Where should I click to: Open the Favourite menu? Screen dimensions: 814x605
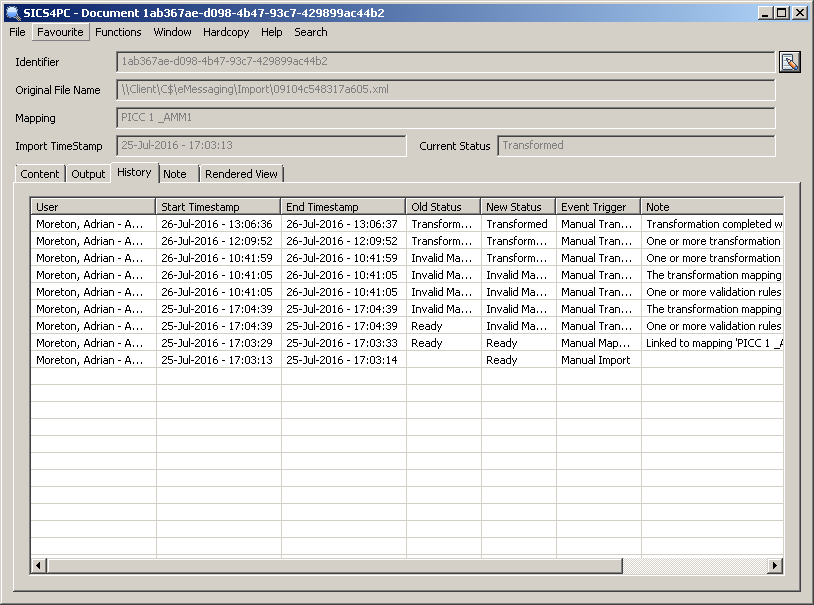pos(60,32)
